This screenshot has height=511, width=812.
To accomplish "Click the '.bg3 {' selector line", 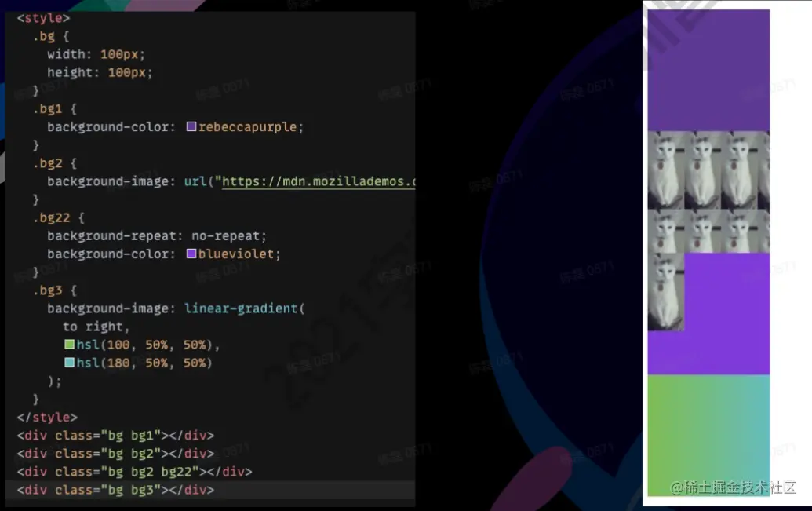I will pos(54,290).
